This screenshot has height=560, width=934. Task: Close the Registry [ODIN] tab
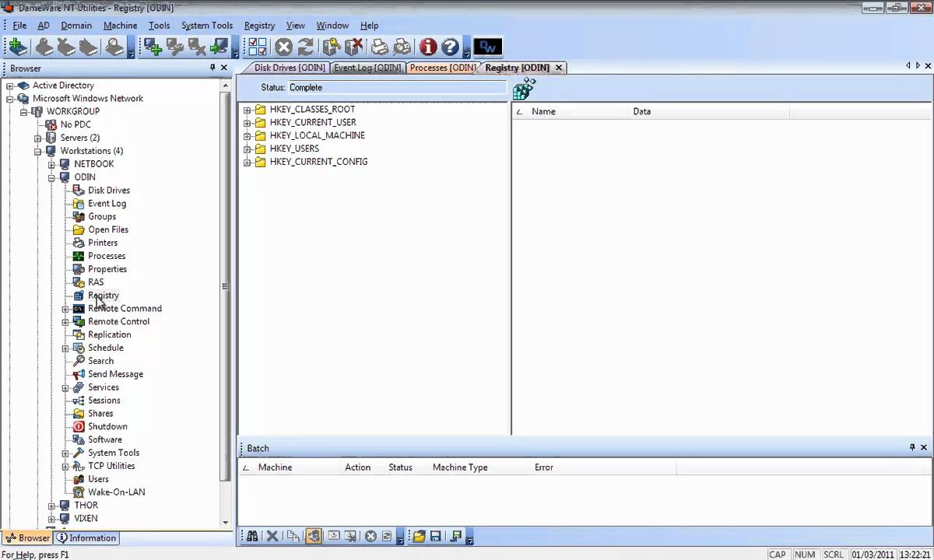[559, 68]
